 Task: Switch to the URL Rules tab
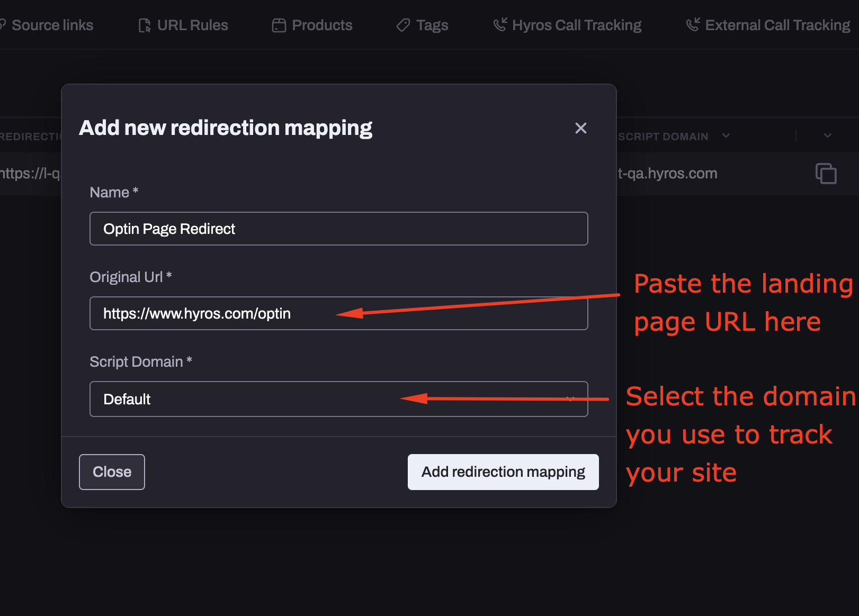point(192,24)
